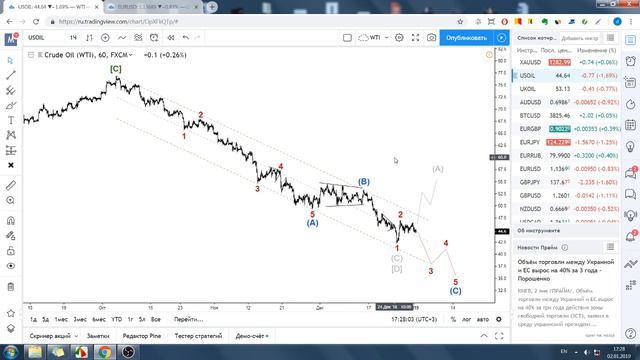Screen dimensions: 640x360
Task: Select the Все date range
Action: pyautogui.click(x=156, y=319)
